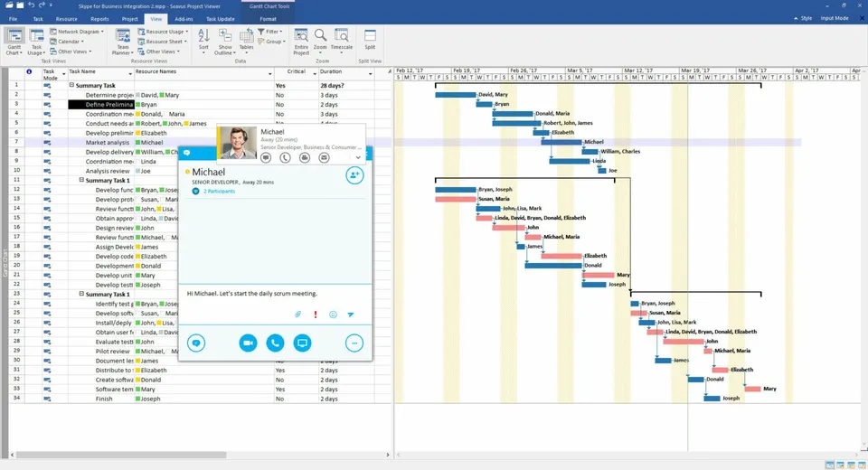
Task: Click the 2 Participants link
Action: [219, 191]
